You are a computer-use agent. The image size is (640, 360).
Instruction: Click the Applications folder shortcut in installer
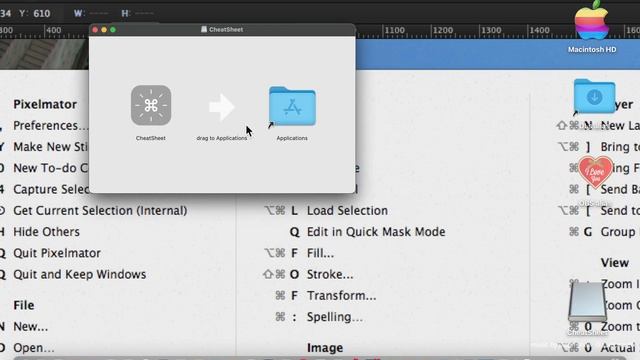pos(292,106)
